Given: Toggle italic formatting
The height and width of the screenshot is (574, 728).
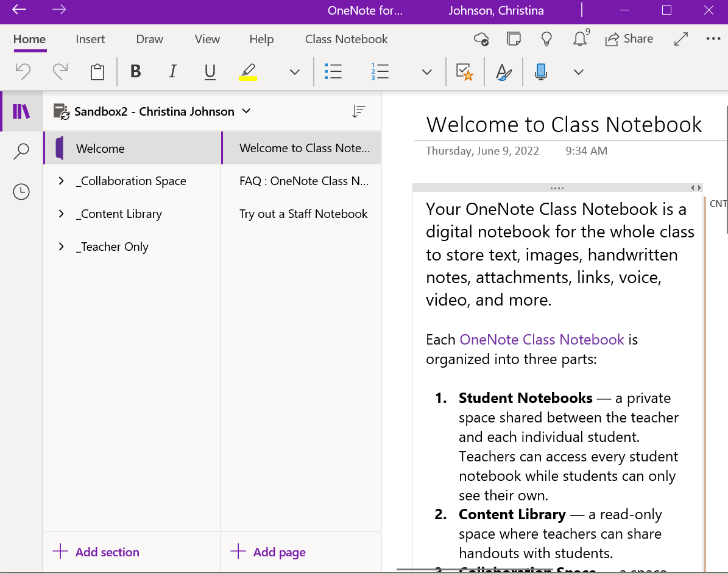Looking at the screenshot, I should pos(173,72).
